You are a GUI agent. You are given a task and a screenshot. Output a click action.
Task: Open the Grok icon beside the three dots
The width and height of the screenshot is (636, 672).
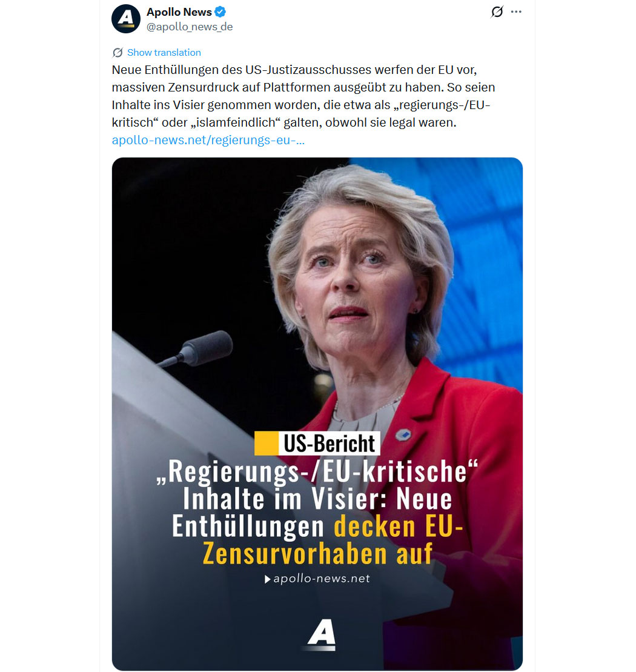[x=497, y=12]
